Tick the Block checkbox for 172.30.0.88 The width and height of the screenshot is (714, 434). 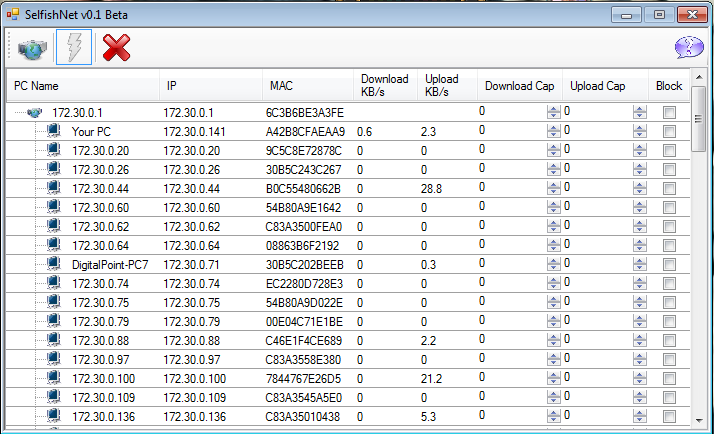(x=669, y=341)
